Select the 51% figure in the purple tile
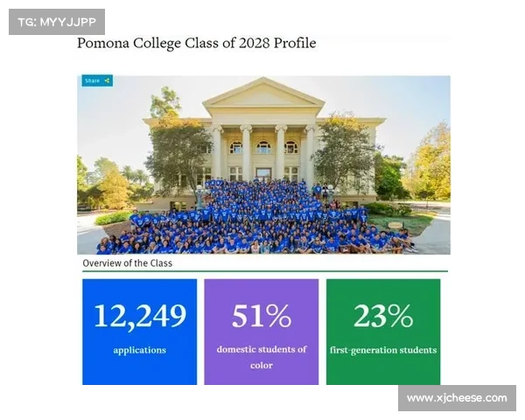This screenshot has width=525, height=420. [x=262, y=316]
